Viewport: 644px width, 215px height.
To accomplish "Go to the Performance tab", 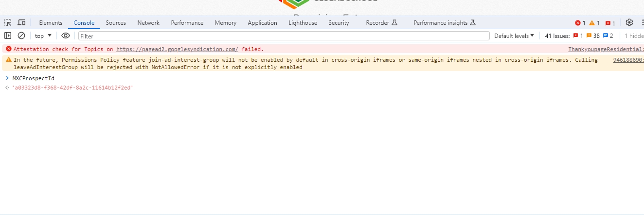I will (x=187, y=23).
